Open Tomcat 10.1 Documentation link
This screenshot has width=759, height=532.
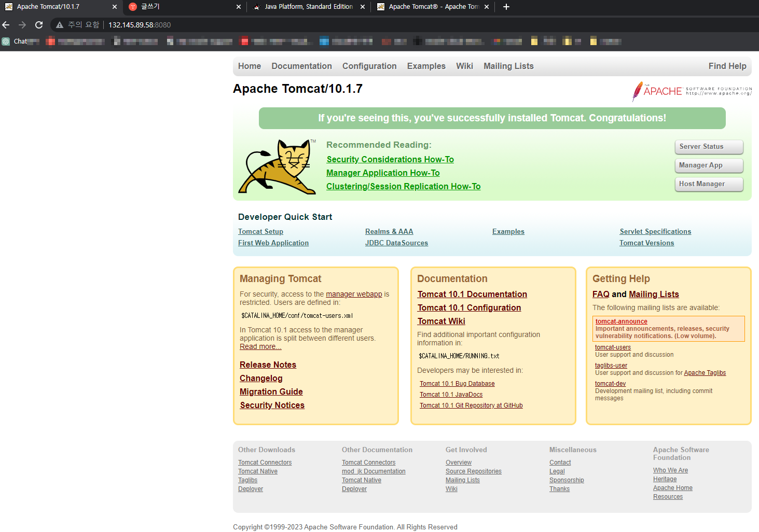(x=472, y=295)
